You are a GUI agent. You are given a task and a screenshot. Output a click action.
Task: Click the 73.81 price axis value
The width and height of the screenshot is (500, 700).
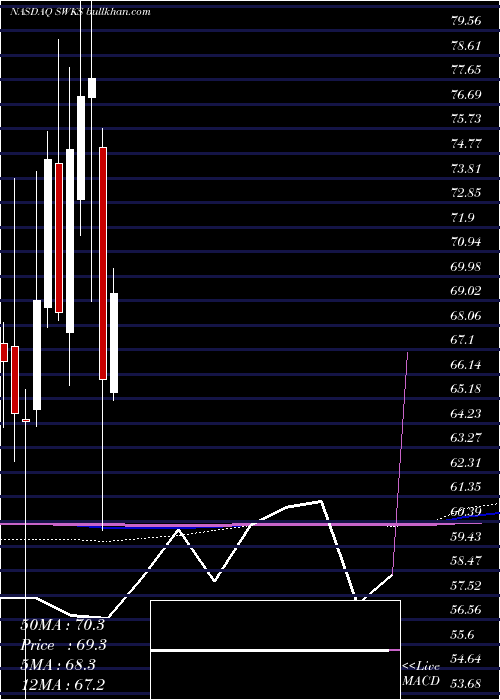tap(466, 169)
